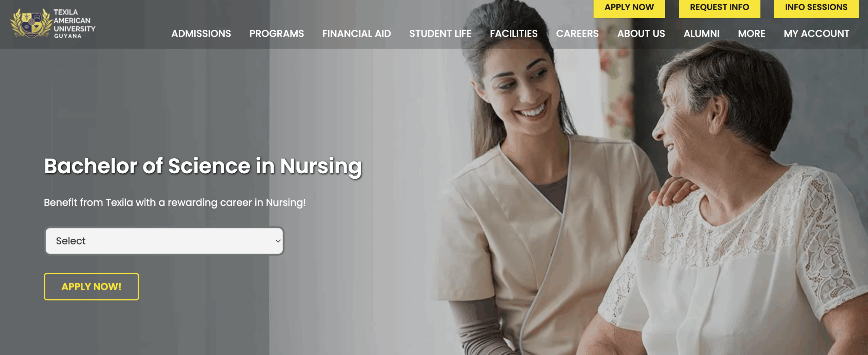Screen dimensions: 868x355
Task: Click the Bachelor of Science in Nursing heading
Action: click(x=203, y=166)
